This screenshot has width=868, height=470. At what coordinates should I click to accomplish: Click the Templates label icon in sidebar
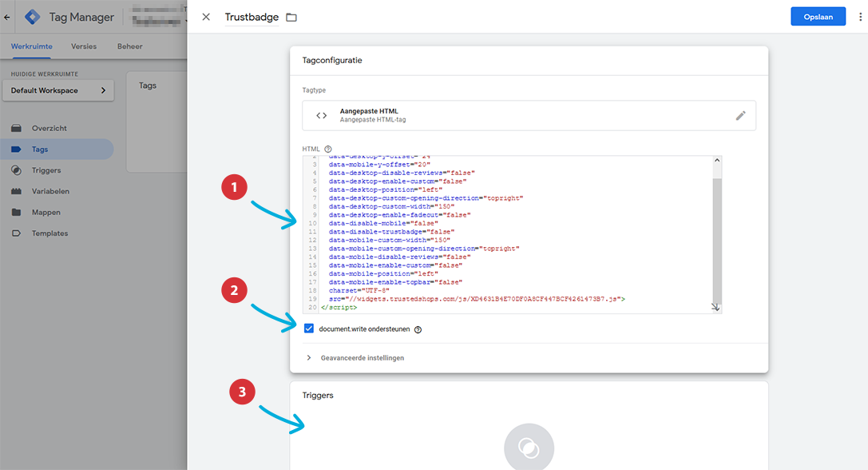coord(16,233)
